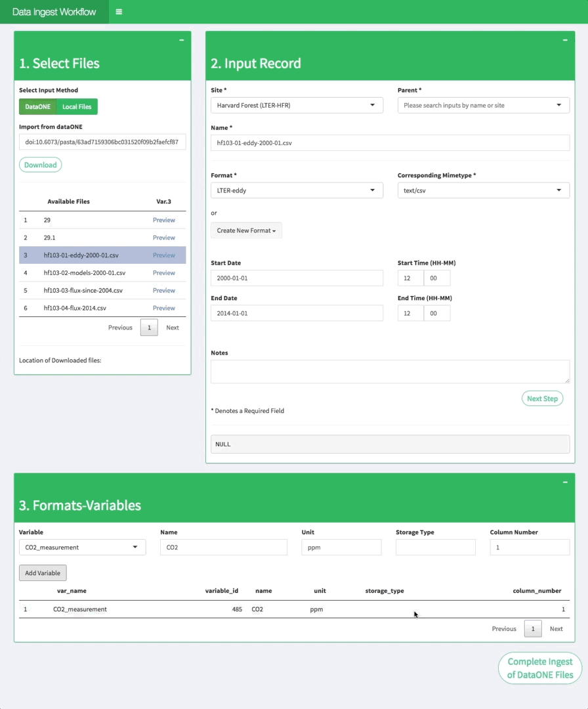Open the Parent search dropdown
This screenshot has width=588, height=709.
coord(483,105)
